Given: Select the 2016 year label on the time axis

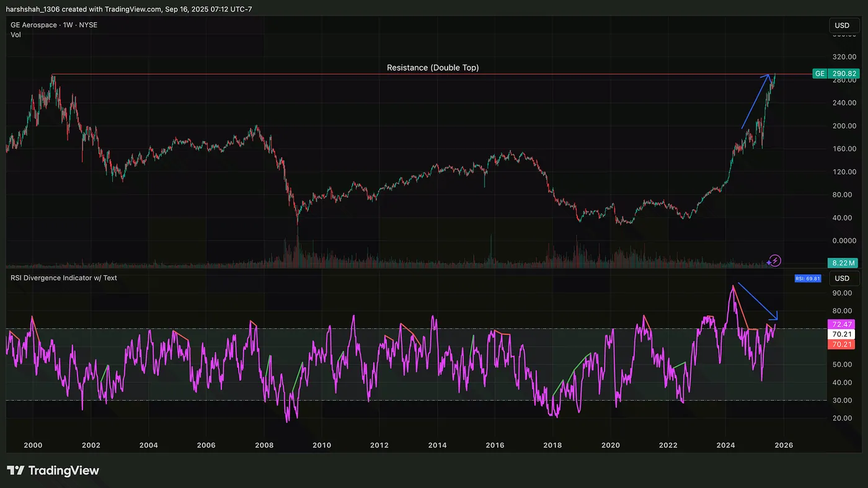Looking at the screenshot, I should (495, 445).
